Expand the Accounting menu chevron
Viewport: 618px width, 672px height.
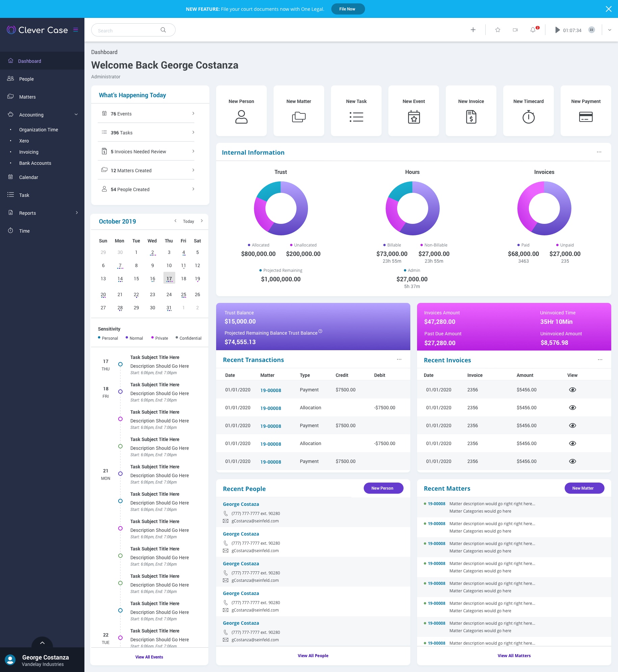[x=76, y=114]
